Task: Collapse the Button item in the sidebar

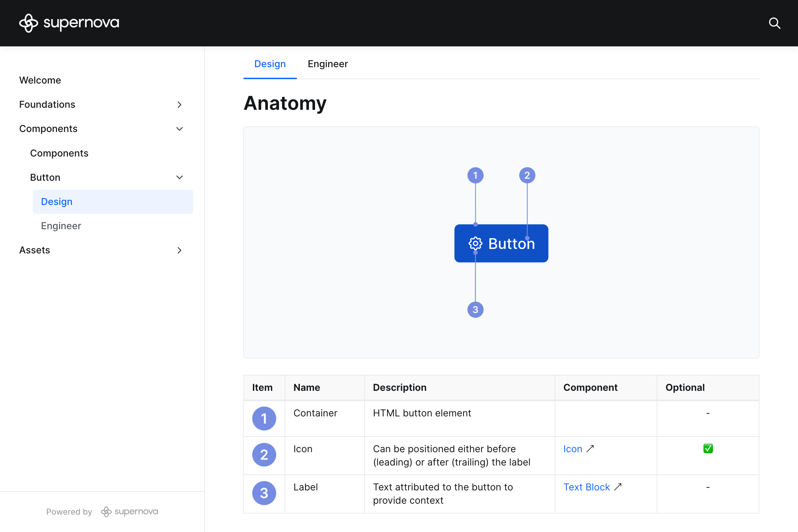Action: (x=180, y=177)
